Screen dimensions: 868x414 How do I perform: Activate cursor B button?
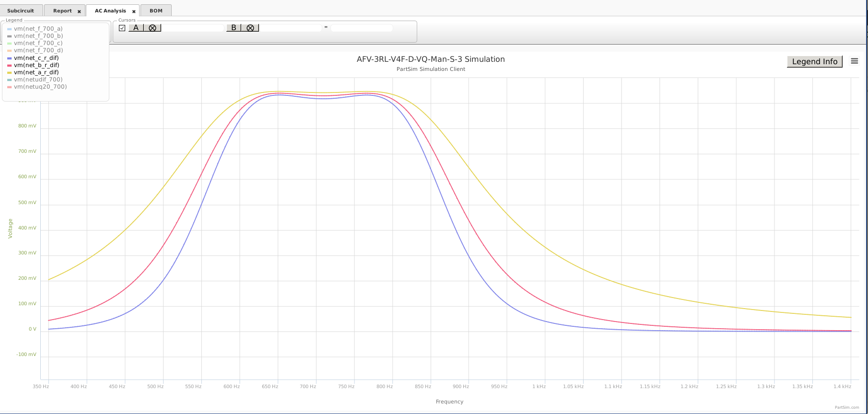(x=234, y=28)
